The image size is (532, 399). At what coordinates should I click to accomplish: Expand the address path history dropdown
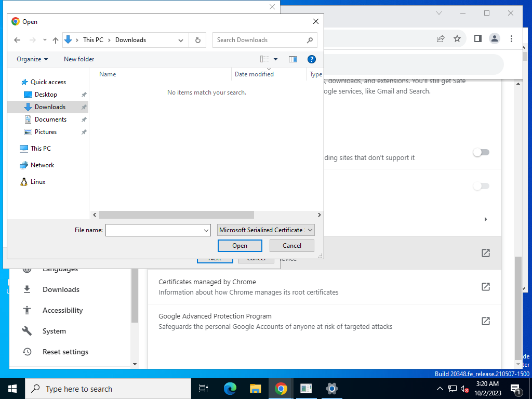[x=181, y=40]
